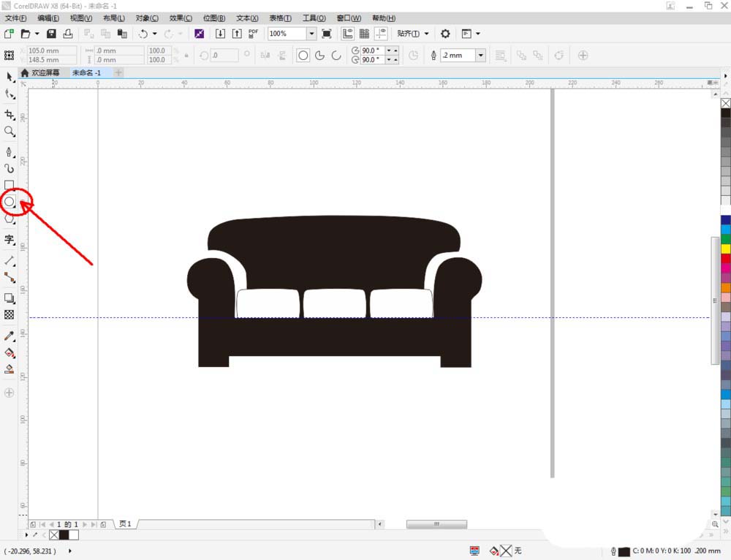Toggle the Show Guidelines button
The width and height of the screenshot is (731, 560).
click(x=382, y=34)
